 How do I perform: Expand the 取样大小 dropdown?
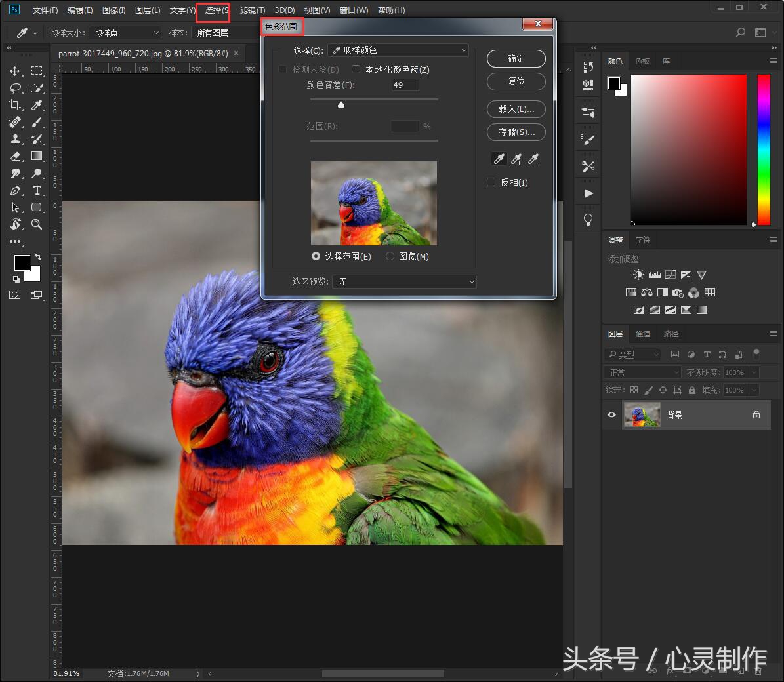tap(125, 33)
